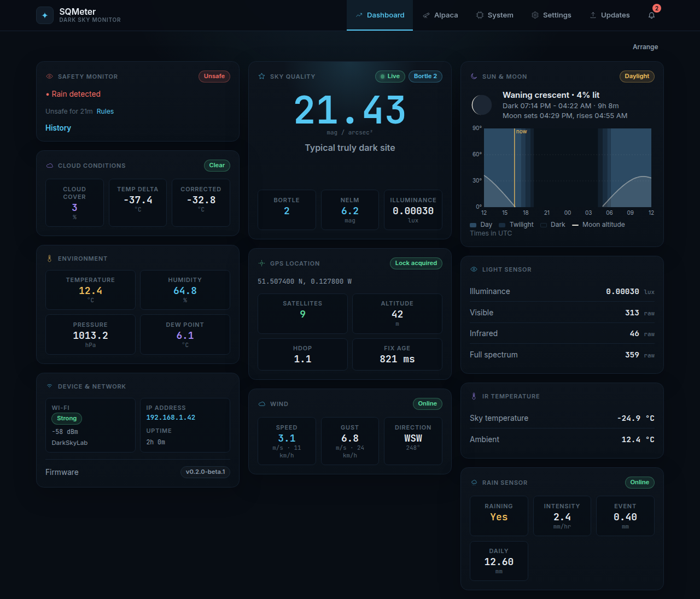Open the safety Rules link
The image size is (700, 599).
coord(105,111)
